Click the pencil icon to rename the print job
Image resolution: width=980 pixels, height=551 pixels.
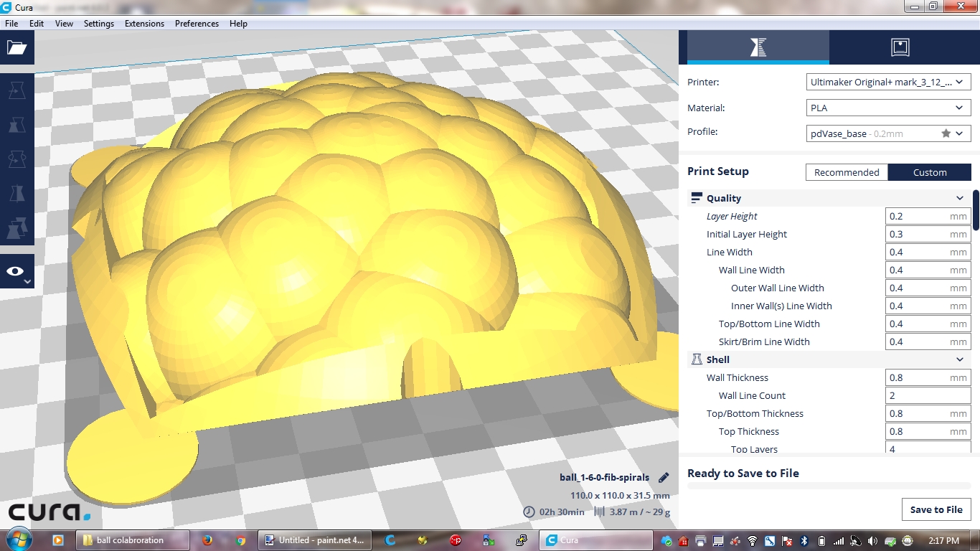pos(664,478)
